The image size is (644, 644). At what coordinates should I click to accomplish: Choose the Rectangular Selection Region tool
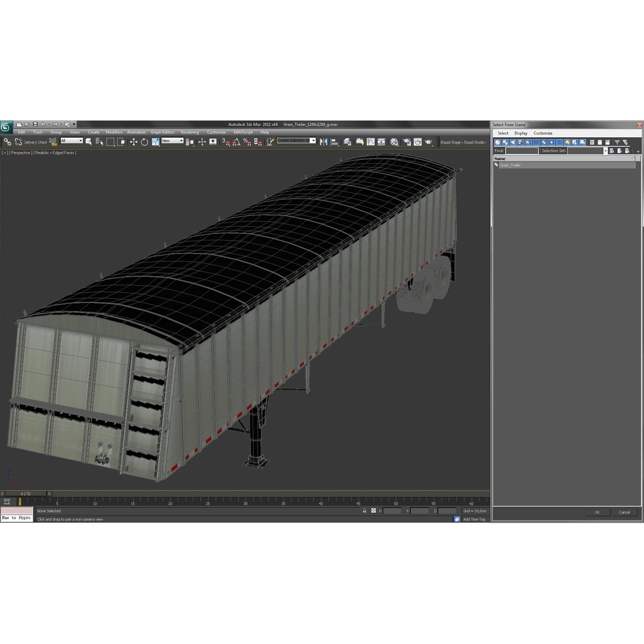pos(110,142)
